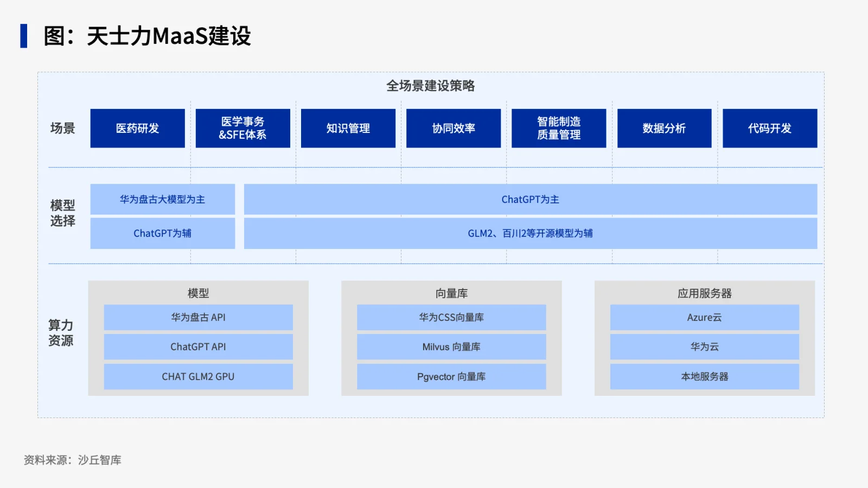The image size is (868, 488).
Task: Select the 本地服务器 item
Action: coord(705,376)
